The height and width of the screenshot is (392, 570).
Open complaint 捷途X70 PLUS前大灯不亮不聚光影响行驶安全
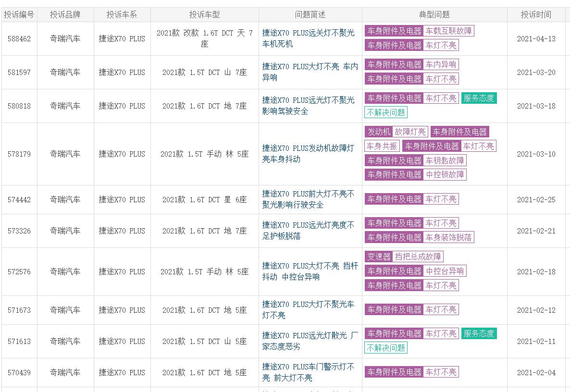[308, 199]
